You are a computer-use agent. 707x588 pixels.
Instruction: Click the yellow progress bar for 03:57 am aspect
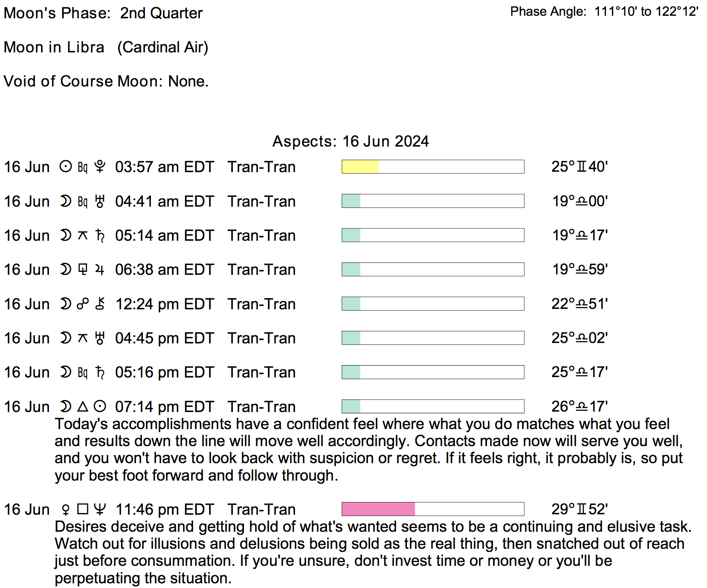coord(360,167)
